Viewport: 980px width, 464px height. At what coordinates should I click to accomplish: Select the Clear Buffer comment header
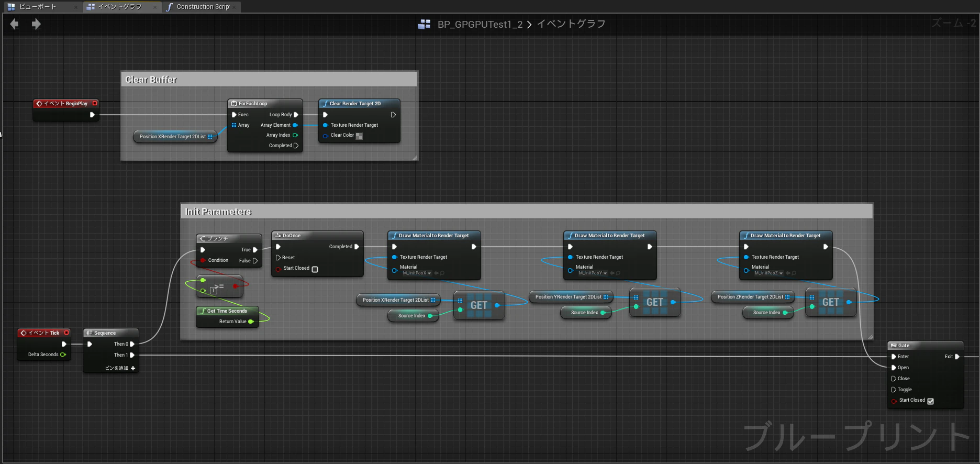click(x=269, y=80)
